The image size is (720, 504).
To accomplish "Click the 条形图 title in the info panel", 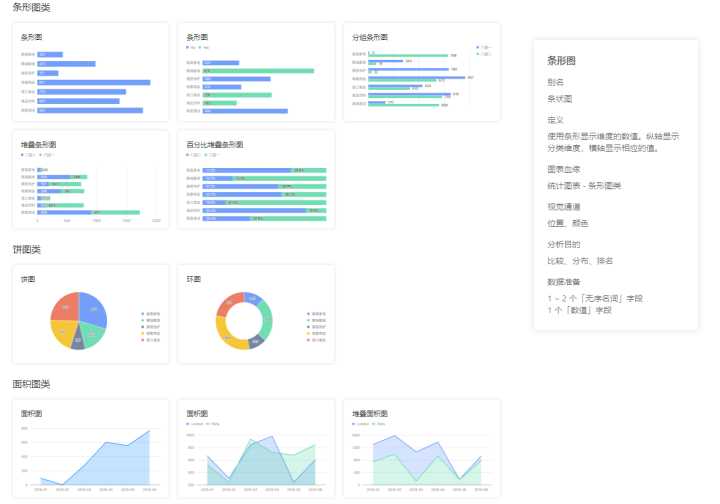I will pyautogui.click(x=561, y=61).
